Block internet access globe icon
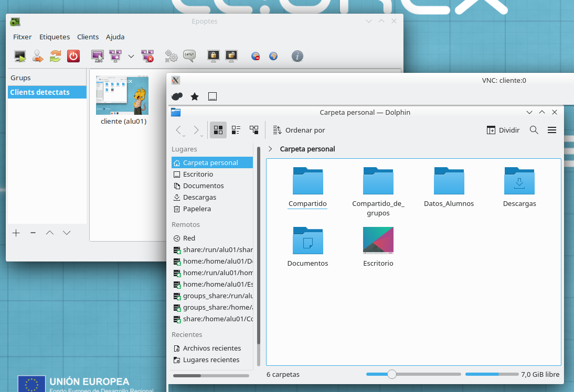Screen dimensions: 574x392 tap(256, 56)
